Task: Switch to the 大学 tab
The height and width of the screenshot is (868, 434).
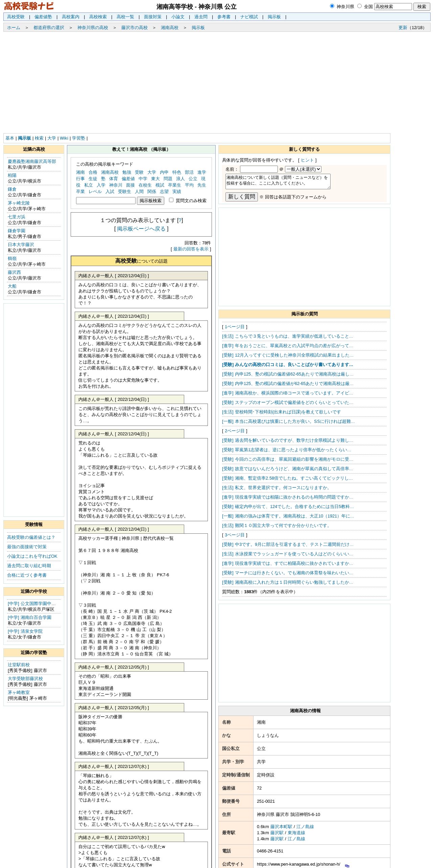Action: (52, 138)
